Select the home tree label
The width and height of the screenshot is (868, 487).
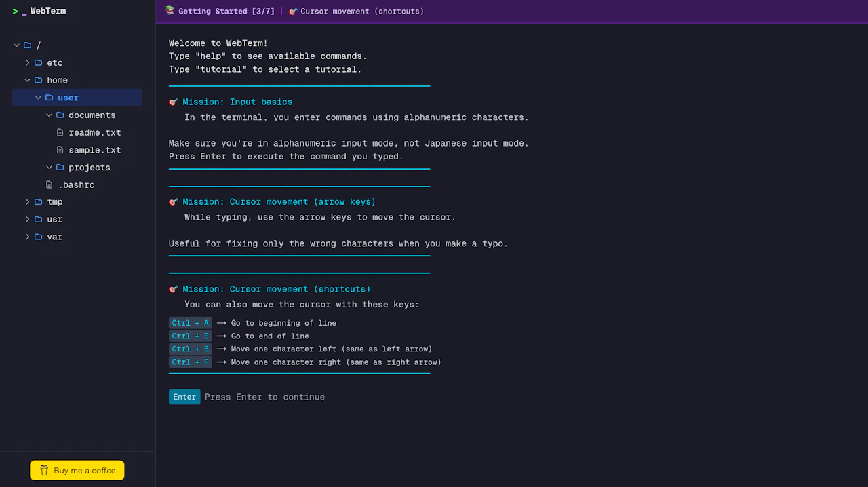coord(58,80)
